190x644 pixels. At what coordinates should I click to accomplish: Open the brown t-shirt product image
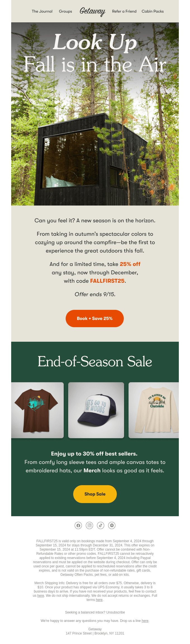pos(37,410)
